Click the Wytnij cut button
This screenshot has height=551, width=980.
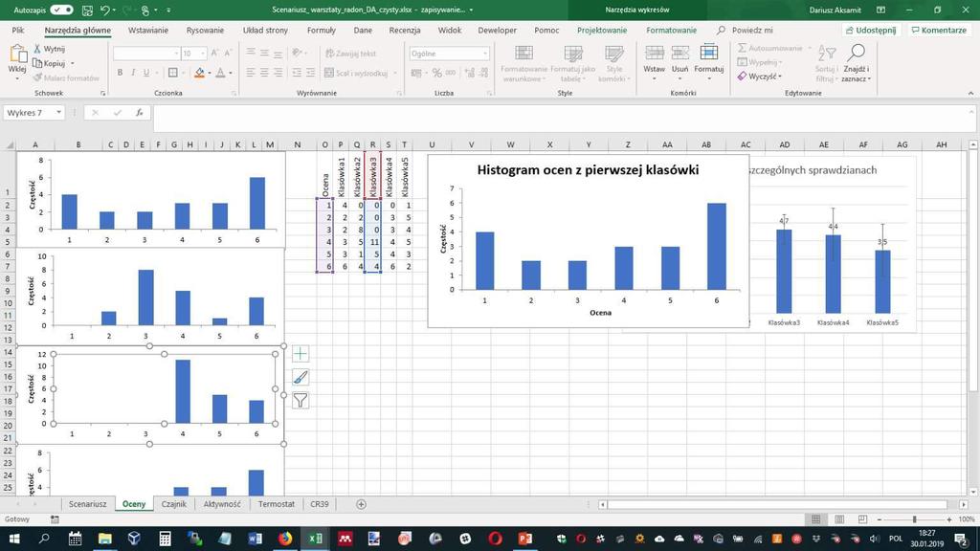[50, 49]
